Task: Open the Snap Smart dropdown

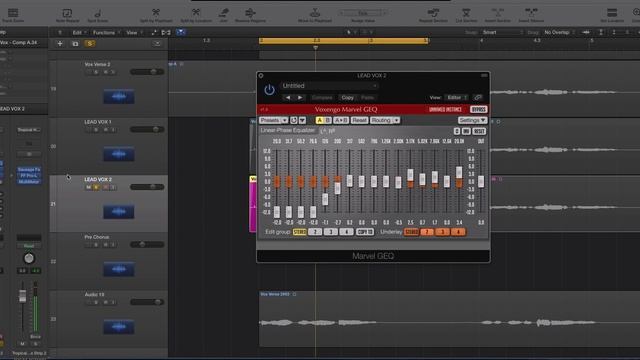Action: (x=502, y=32)
